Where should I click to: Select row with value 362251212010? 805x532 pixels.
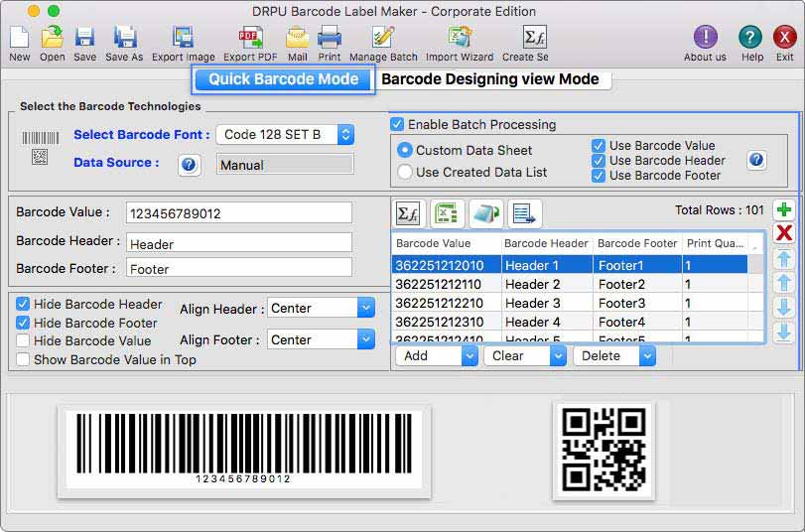tap(570, 265)
